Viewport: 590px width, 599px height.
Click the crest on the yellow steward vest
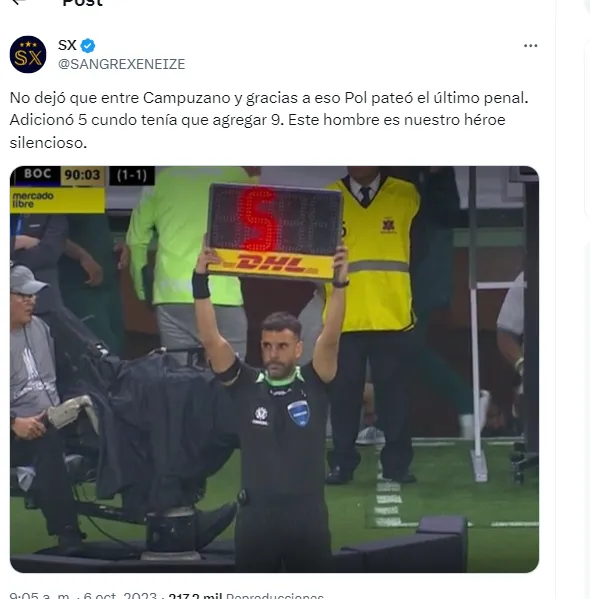[x=389, y=225]
